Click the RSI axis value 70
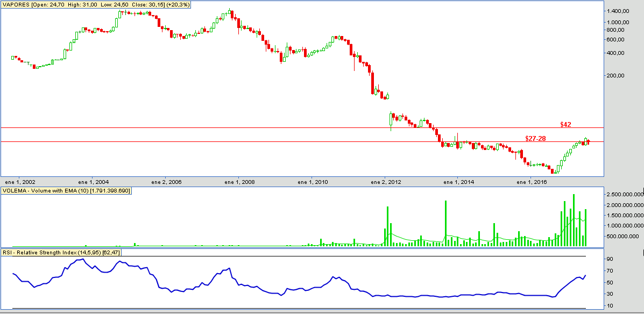 pyautogui.click(x=610, y=270)
